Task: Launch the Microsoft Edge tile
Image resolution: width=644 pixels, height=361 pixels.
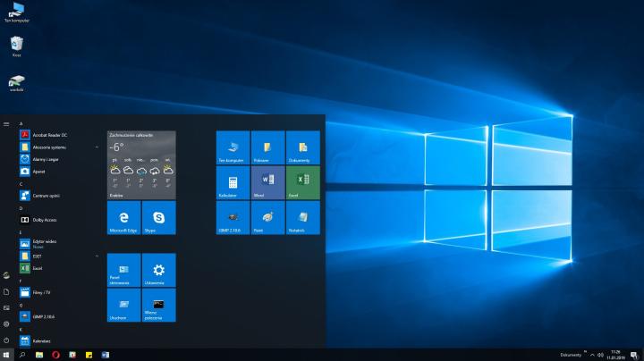Action: [123, 218]
